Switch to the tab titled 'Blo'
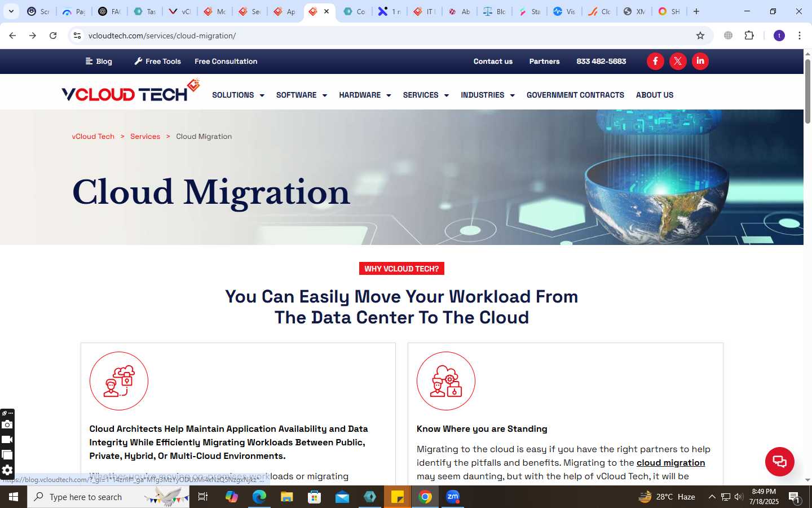The width and height of the screenshot is (812, 508). (x=495, y=11)
